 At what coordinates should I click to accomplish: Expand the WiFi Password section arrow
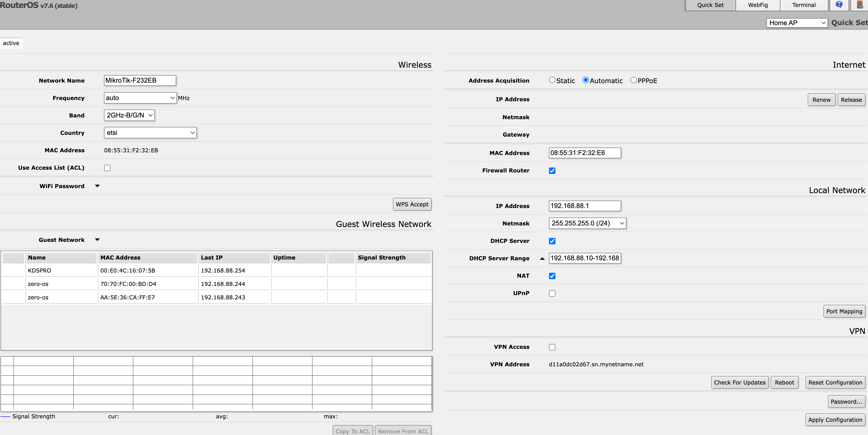tap(97, 186)
